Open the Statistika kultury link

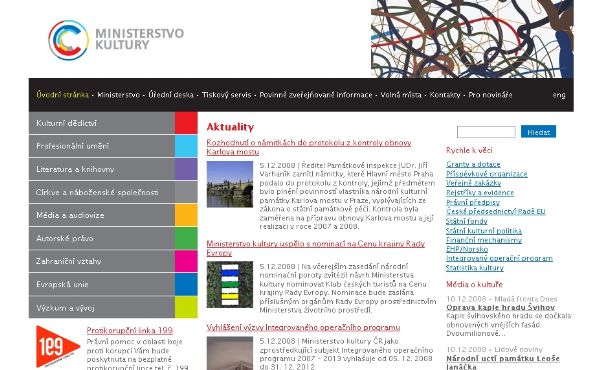pyautogui.click(x=474, y=268)
